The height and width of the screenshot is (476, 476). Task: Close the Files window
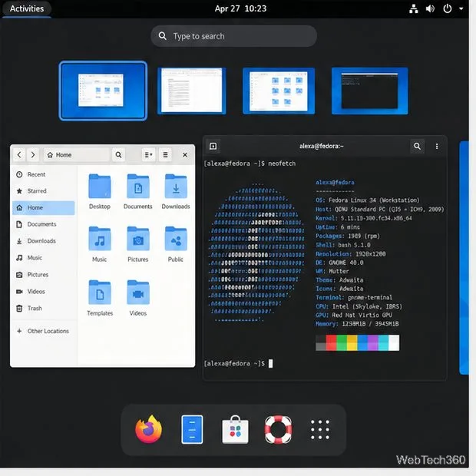(x=185, y=155)
